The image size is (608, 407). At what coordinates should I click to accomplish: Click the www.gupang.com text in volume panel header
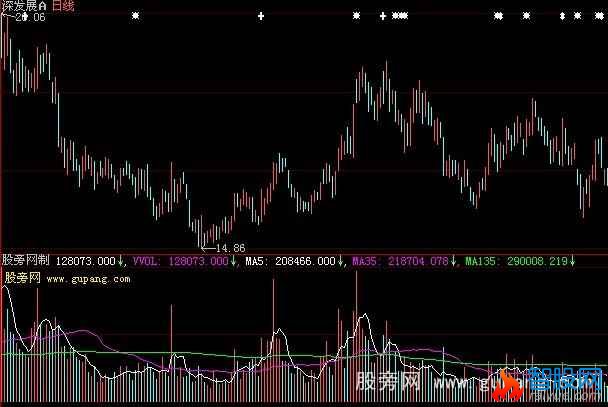pyautogui.click(x=88, y=279)
